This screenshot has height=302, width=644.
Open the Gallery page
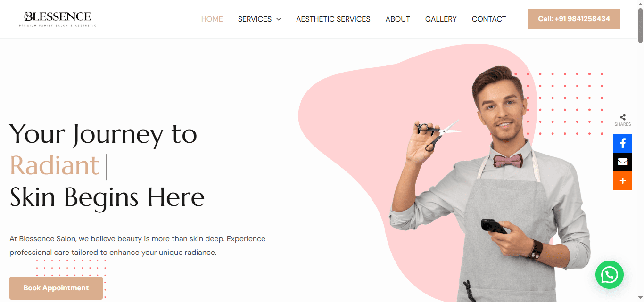point(441,19)
